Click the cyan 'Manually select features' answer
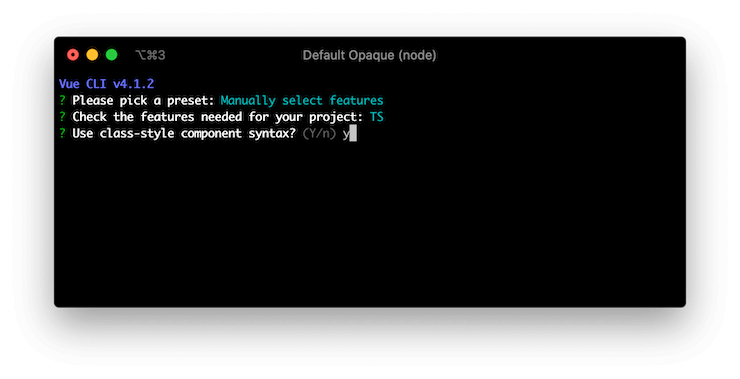 [302, 101]
